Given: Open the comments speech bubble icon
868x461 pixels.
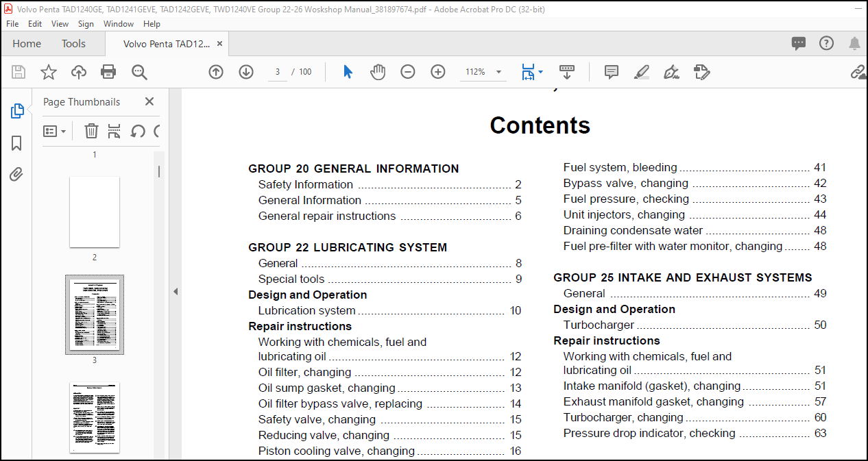Looking at the screenshot, I should (x=799, y=43).
